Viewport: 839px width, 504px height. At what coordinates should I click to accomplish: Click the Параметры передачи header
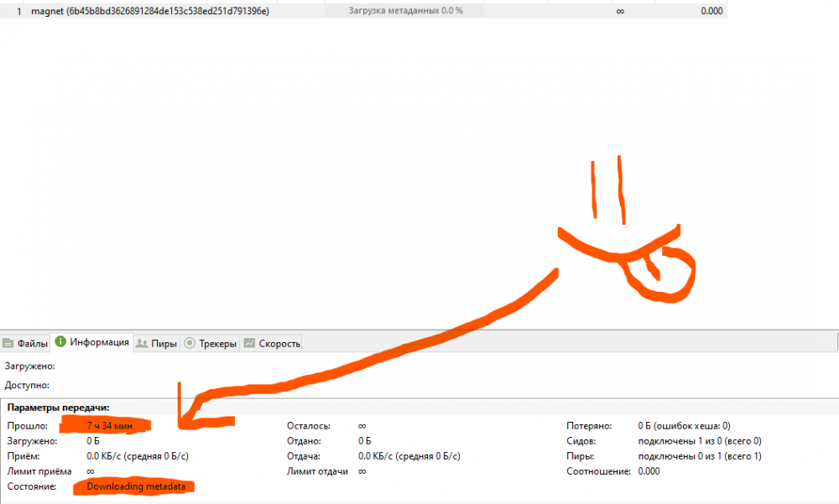(x=59, y=408)
